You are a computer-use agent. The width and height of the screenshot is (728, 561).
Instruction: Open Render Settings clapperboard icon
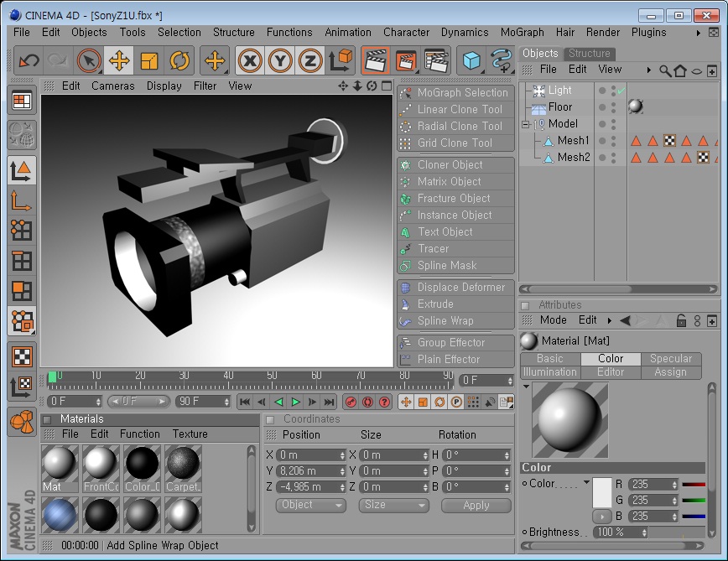(x=436, y=60)
